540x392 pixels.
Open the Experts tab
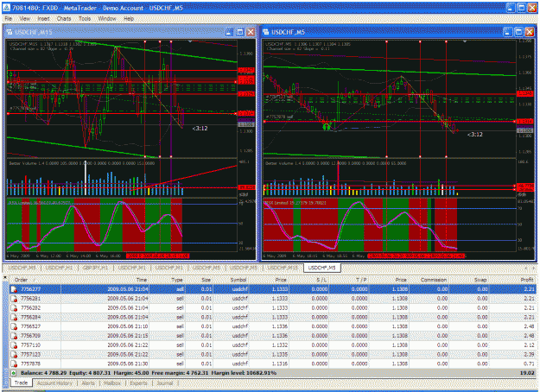click(x=138, y=383)
